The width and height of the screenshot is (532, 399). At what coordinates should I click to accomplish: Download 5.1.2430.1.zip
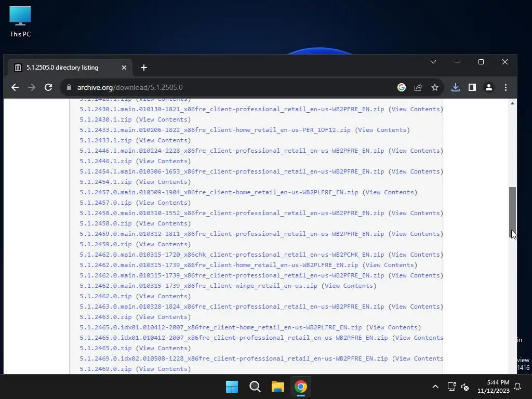pyautogui.click(x=105, y=120)
